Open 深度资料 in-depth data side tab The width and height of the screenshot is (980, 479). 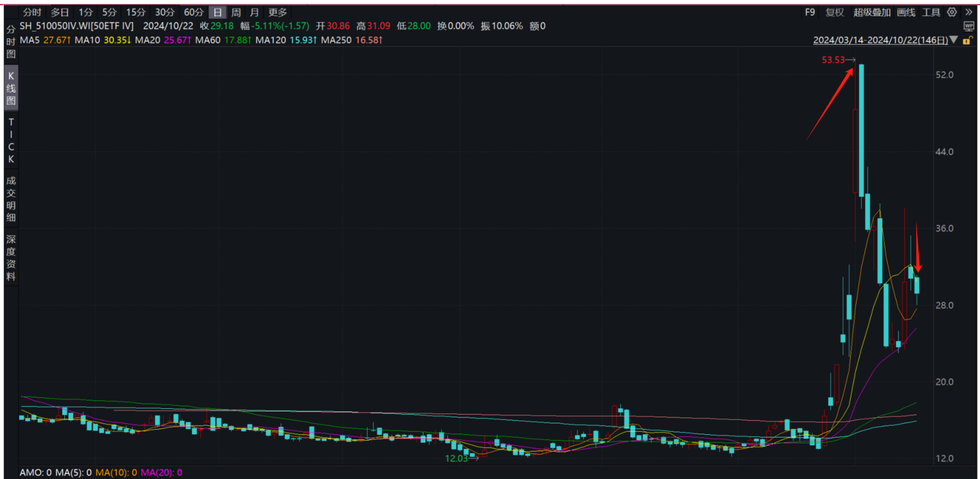point(11,258)
